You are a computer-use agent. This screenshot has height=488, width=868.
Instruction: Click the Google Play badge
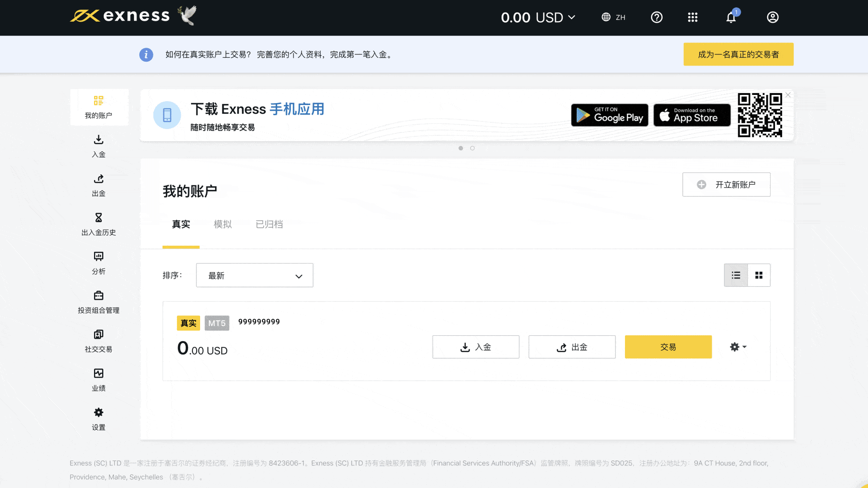[x=610, y=115]
